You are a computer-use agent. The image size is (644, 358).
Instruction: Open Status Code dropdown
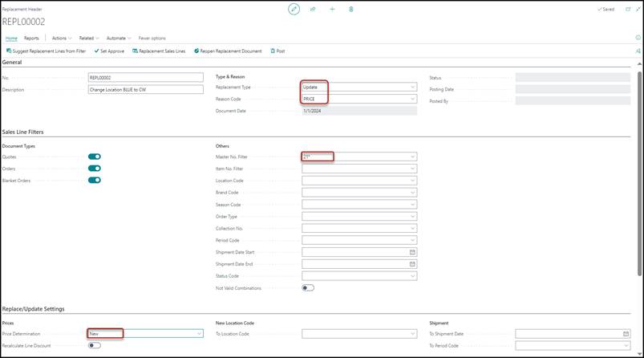pyautogui.click(x=412, y=276)
